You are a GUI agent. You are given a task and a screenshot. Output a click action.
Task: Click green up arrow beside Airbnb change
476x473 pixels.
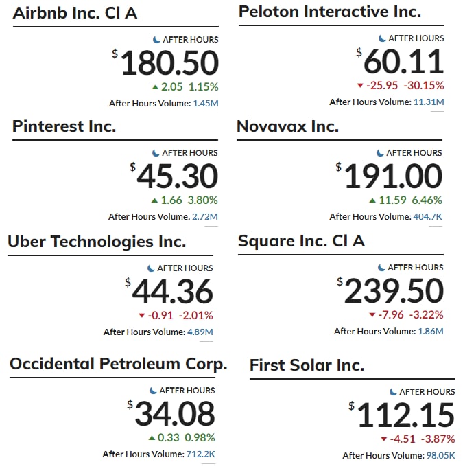pyautogui.click(x=155, y=87)
